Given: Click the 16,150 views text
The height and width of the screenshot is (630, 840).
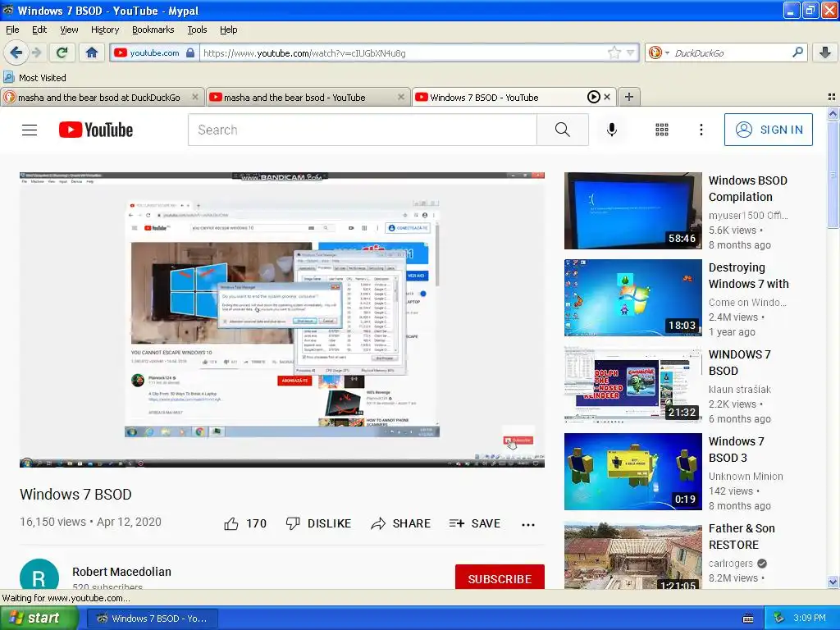Looking at the screenshot, I should (52, 522).
